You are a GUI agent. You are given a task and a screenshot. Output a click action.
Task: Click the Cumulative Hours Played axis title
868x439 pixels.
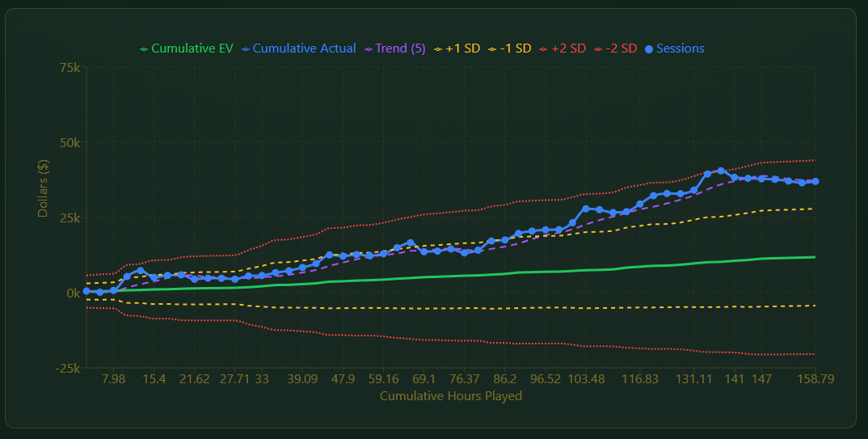pos(450,396)
